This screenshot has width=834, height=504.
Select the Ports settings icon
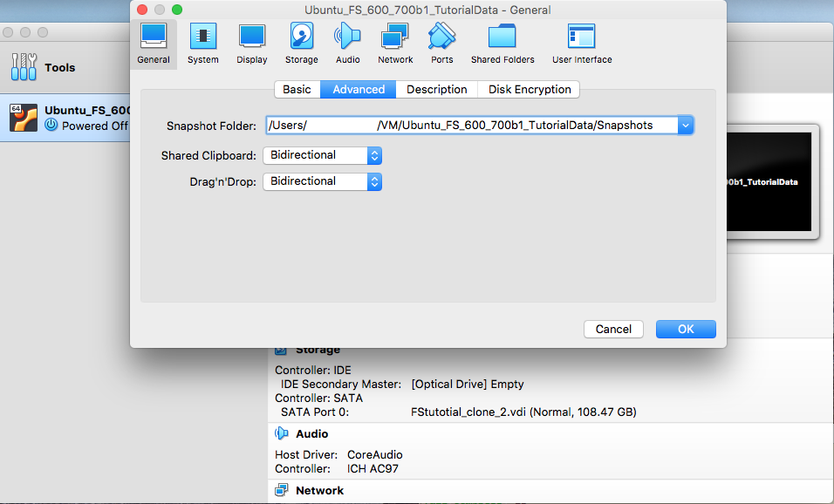tap(442, 43)
